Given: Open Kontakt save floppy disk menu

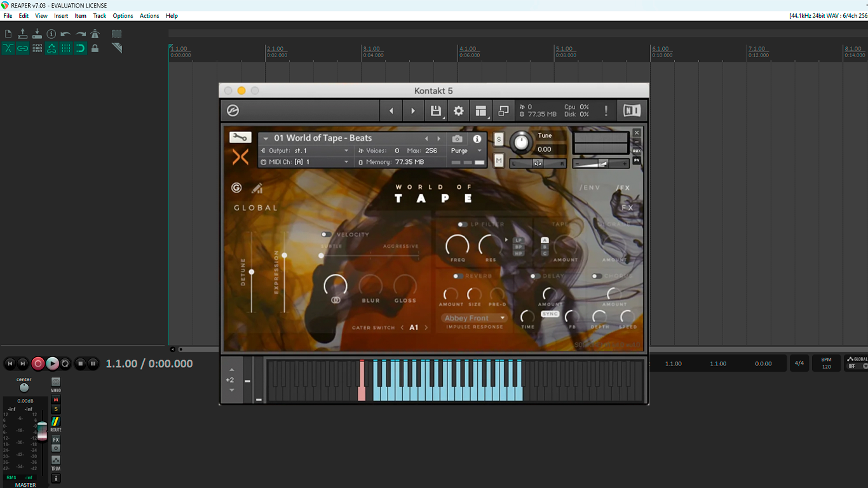Looking at the screenshot, I should [436, 111].
